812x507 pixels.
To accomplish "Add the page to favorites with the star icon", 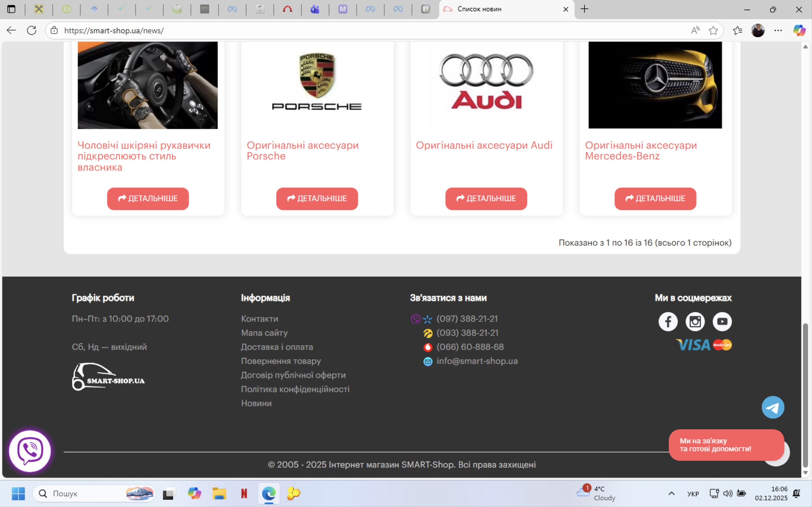I will click(713, 30).
